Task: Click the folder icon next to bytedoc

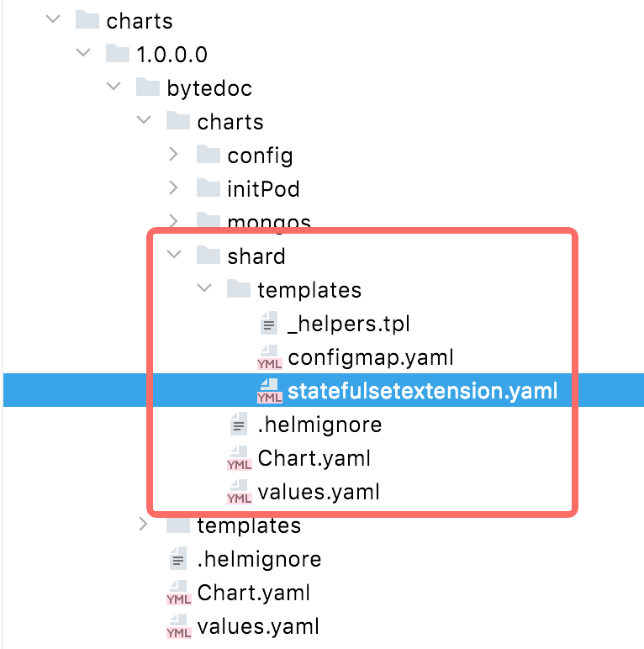Action: (148, 87)
